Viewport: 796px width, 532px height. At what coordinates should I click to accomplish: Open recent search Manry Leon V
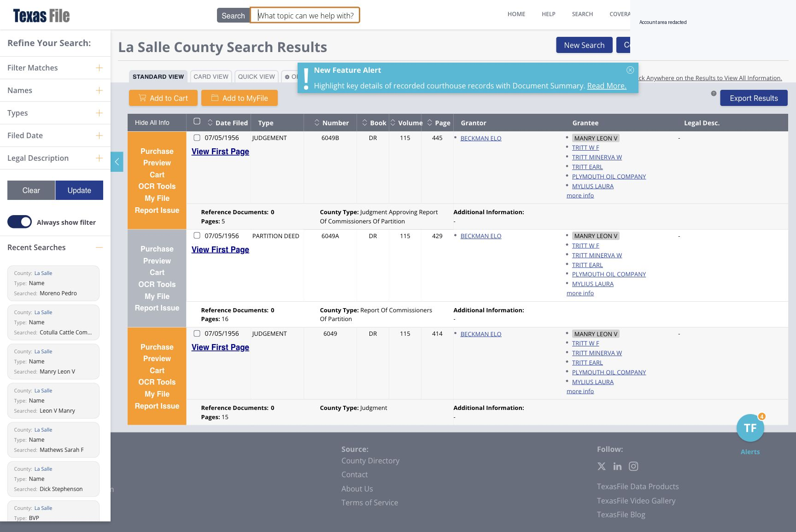click(x=53, y=362)
